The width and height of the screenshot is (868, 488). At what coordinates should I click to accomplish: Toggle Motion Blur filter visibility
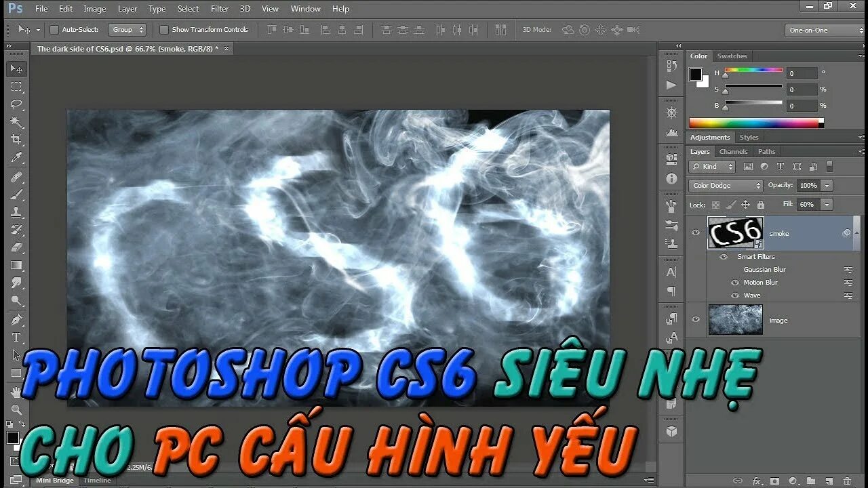[x=735, y=283]
